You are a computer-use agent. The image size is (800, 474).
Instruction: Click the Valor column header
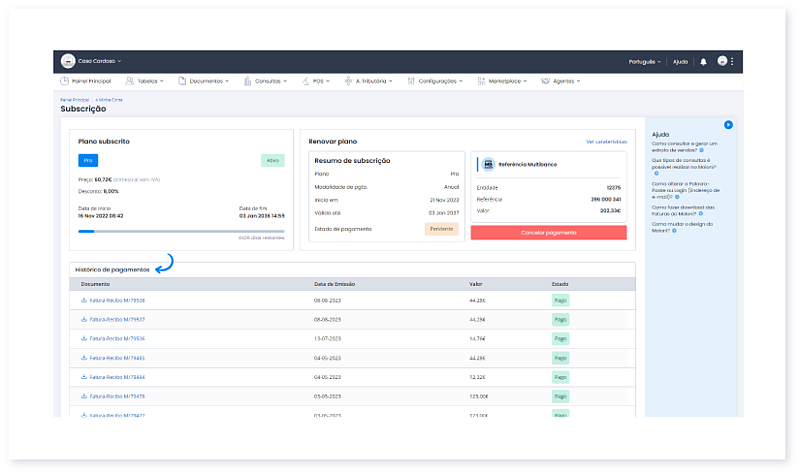coord(476,284)
